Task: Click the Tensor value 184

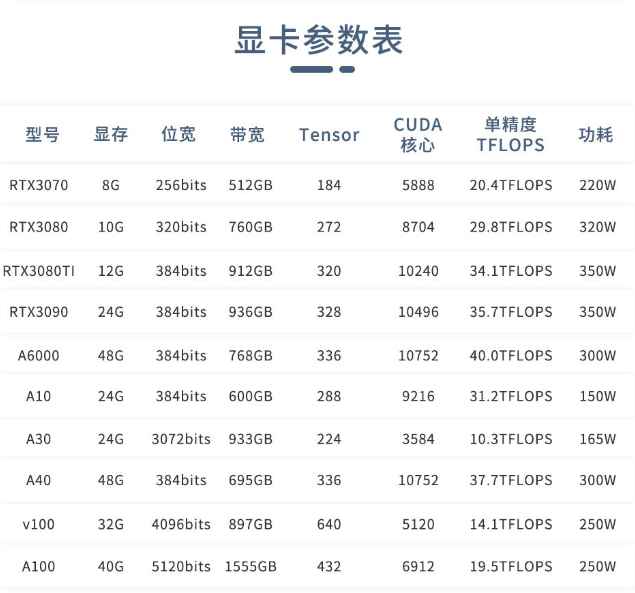Action: coord(329,185)
